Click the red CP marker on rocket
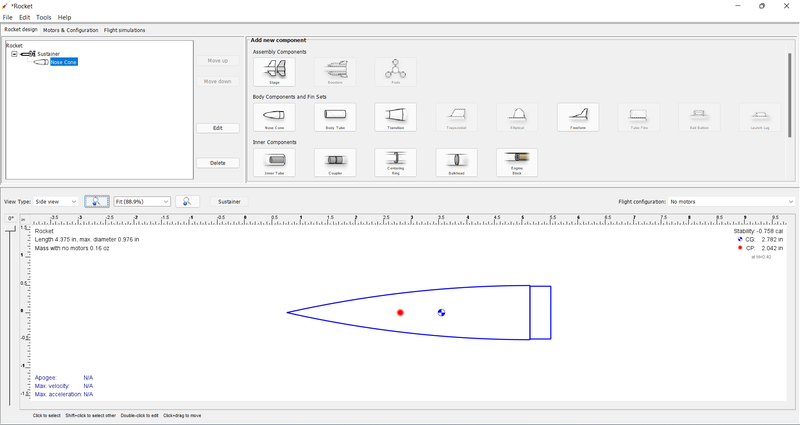The image size is (800, 425). [x=400, y=312]
